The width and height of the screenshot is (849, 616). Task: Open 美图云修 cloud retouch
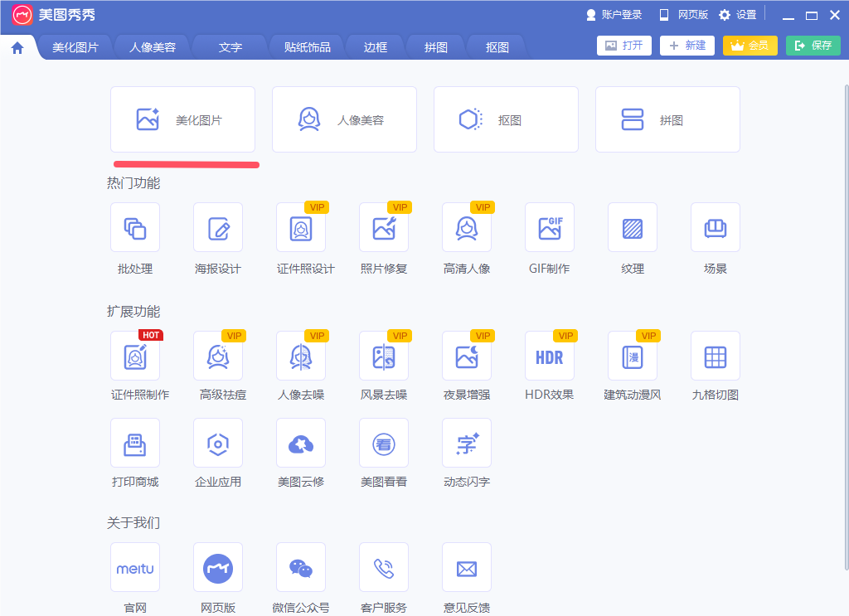[301, 443]
